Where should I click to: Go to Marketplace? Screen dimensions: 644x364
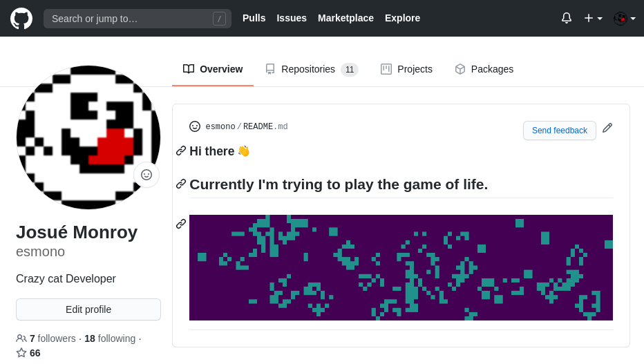(345, 18)
